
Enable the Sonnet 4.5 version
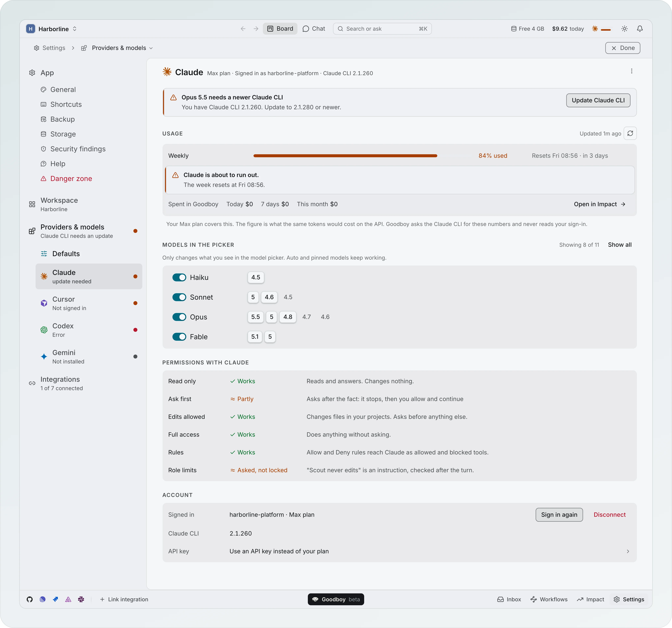click(288, 297)
